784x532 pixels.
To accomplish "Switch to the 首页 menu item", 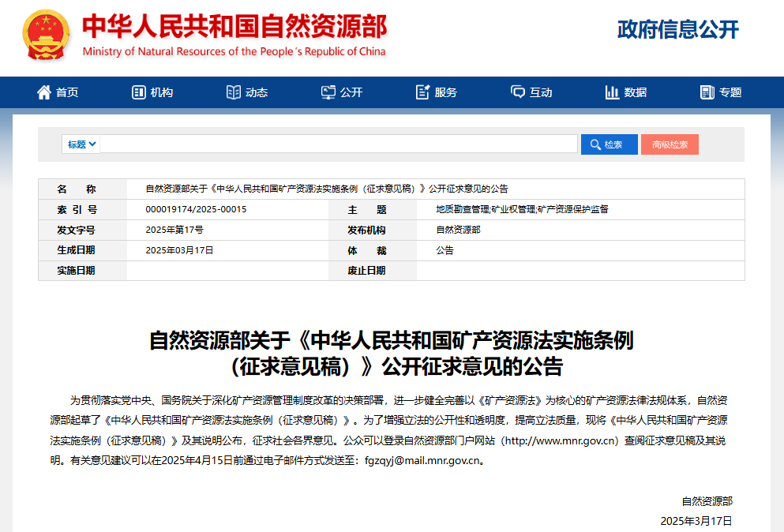I will [66, 92].
